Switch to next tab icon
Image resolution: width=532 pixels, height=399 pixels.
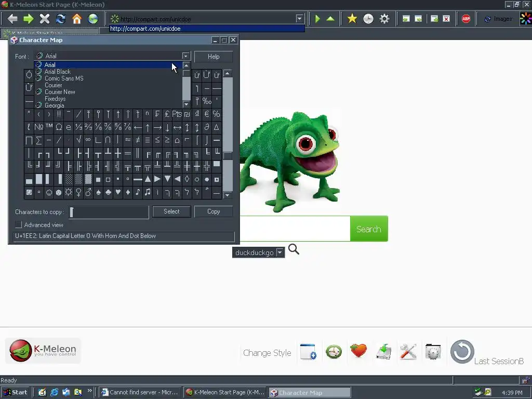(x=418, y=19)
